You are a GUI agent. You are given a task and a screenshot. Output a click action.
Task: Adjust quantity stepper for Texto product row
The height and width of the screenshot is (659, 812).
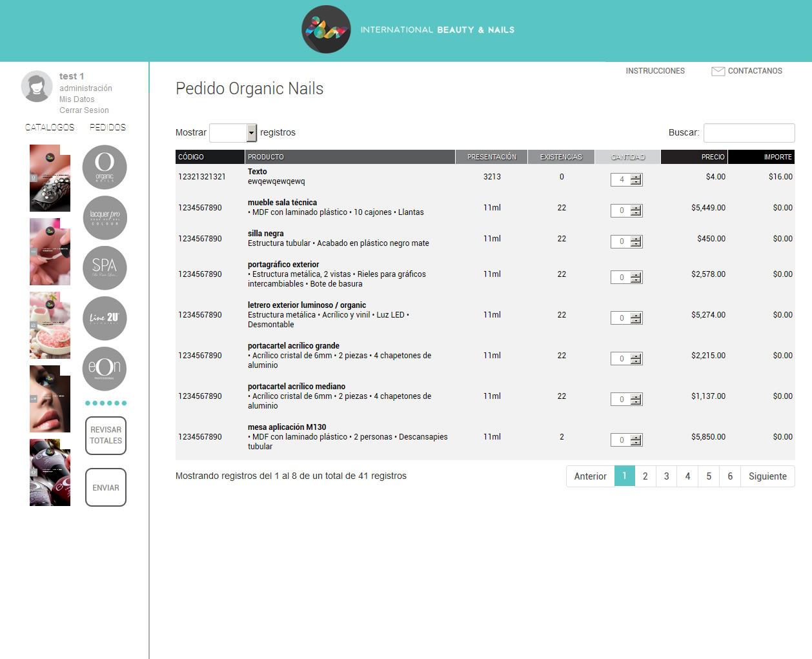(x=636, y=179)
